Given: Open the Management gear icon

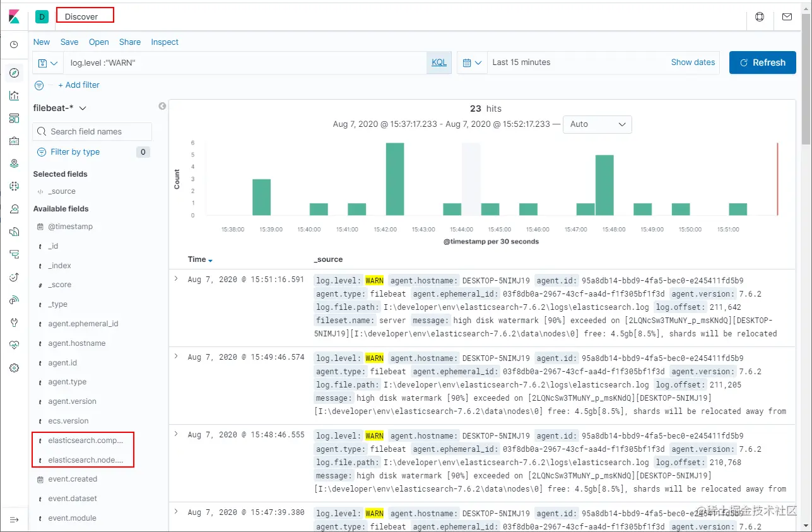Looking at the screenshot, I should pyautogui.click(x=14, y=368).
